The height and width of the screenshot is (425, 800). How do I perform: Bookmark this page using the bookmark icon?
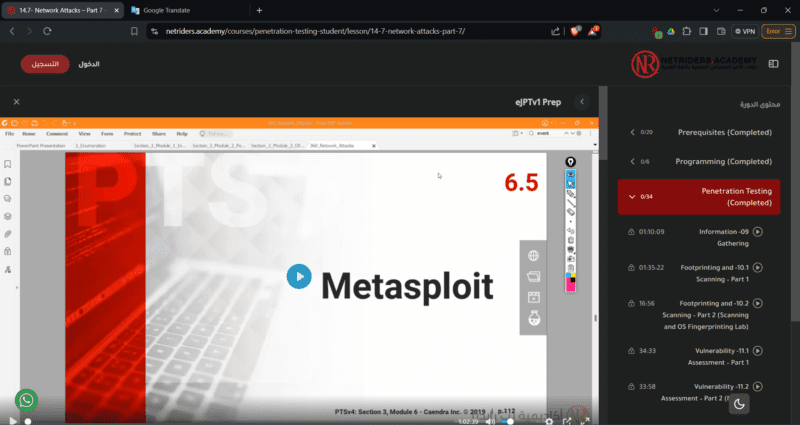(134, 31)
